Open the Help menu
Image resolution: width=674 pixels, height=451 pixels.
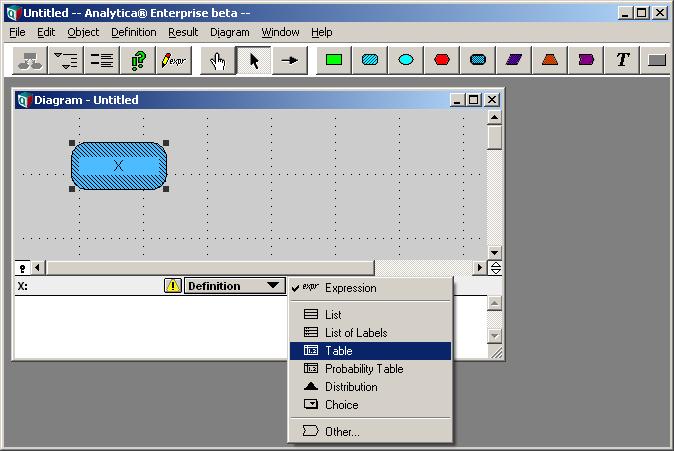point(322,32)
